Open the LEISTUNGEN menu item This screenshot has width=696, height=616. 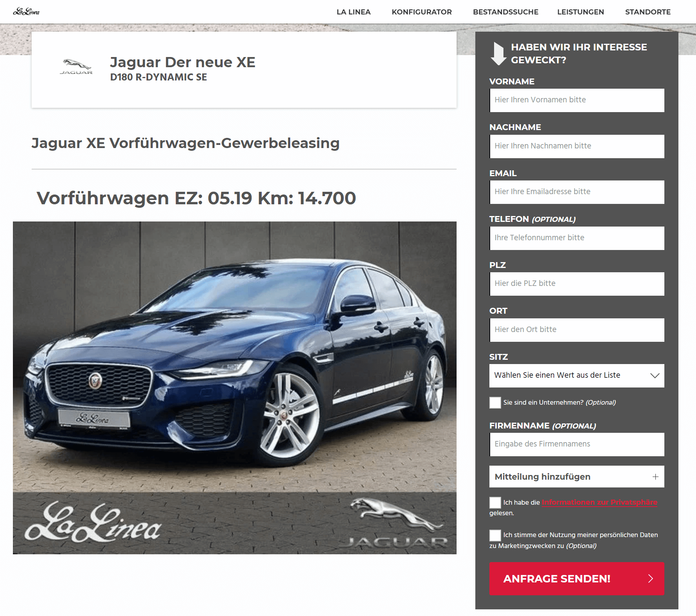pos(580,12)
